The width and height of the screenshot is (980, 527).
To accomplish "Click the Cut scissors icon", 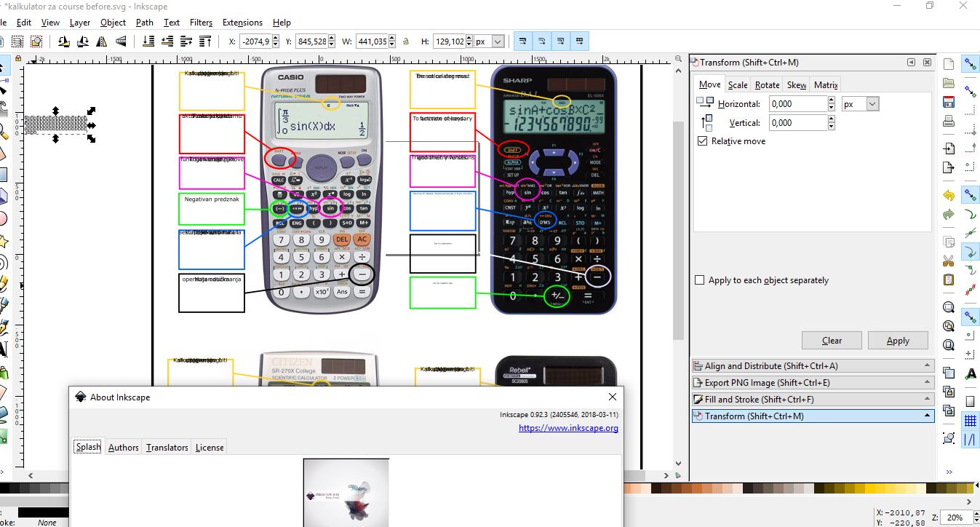I will [x=948, y=261].
